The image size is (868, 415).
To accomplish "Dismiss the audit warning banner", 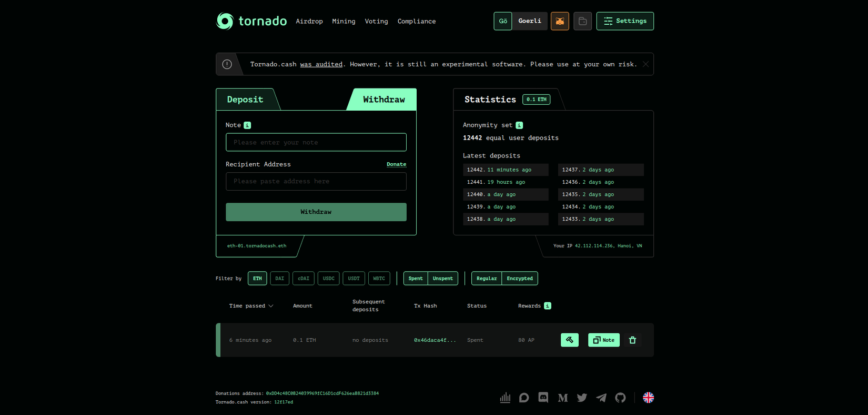I will (x=646, y=64).
